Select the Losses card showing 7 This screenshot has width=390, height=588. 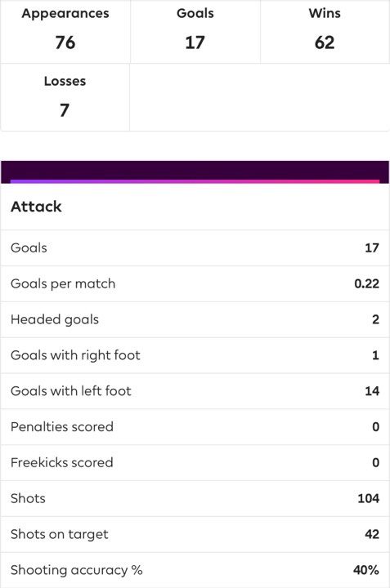65,97
